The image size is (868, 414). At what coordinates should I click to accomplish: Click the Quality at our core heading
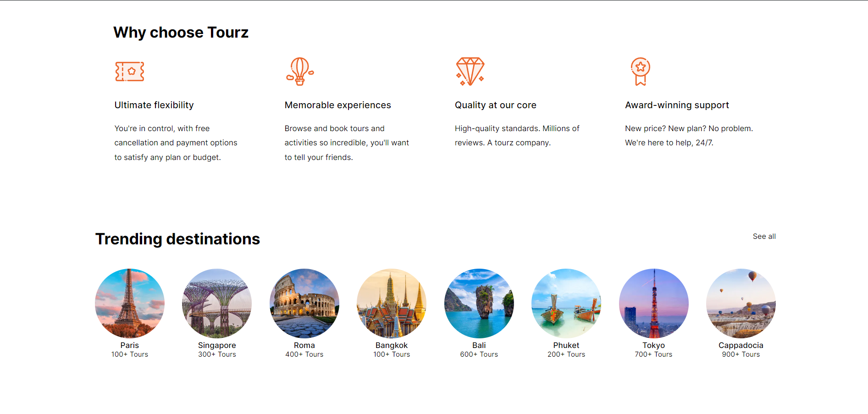point(496,105)
